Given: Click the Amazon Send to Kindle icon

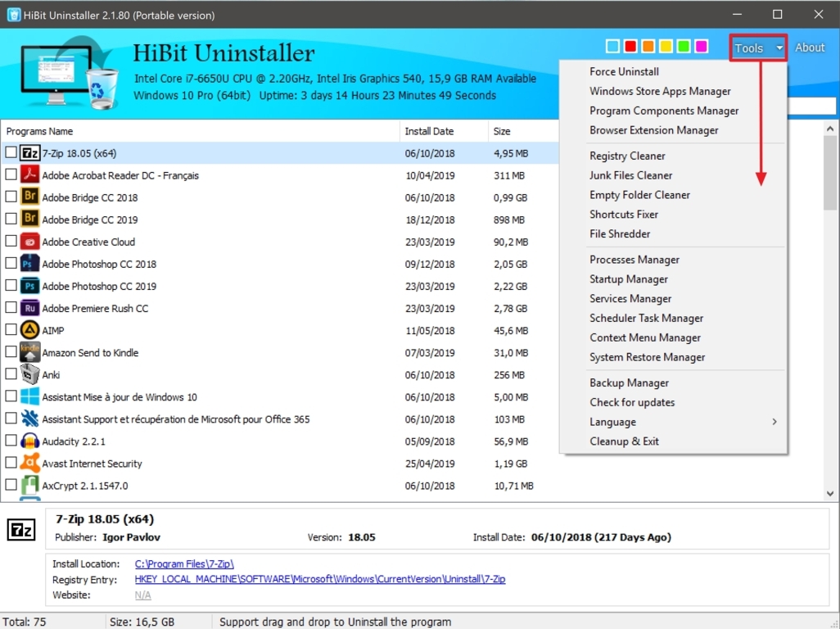Looking at the screenshot, I should tap(30, 352).
